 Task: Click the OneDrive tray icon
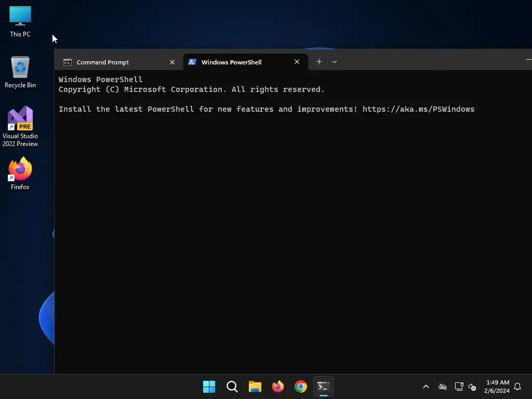click(x=443, y=387)
